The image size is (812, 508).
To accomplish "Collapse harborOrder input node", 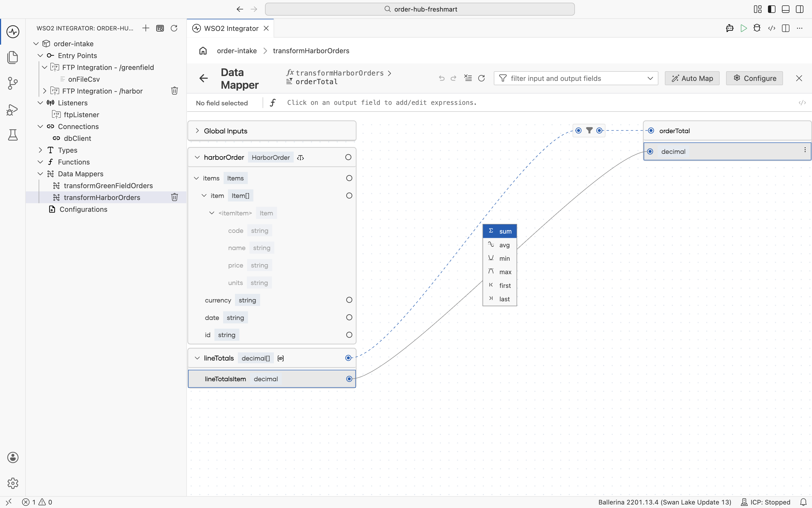I will [197, 157].
